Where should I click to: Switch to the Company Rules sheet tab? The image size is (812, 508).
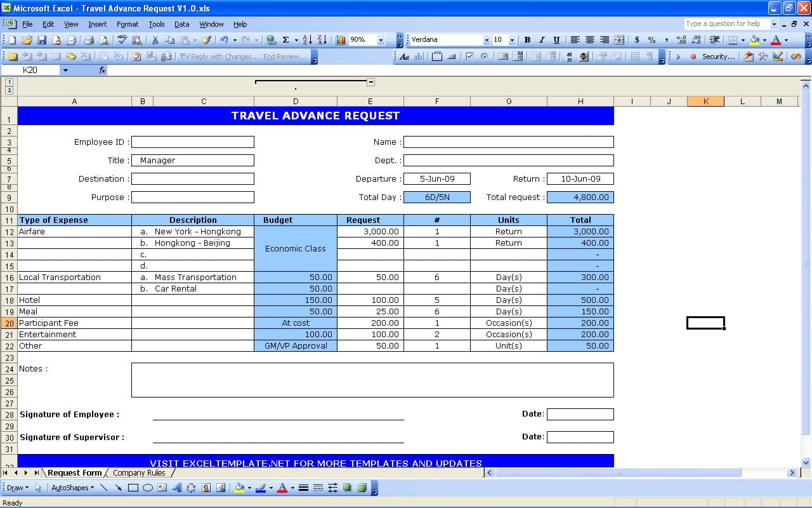click(x=139, y=472)
